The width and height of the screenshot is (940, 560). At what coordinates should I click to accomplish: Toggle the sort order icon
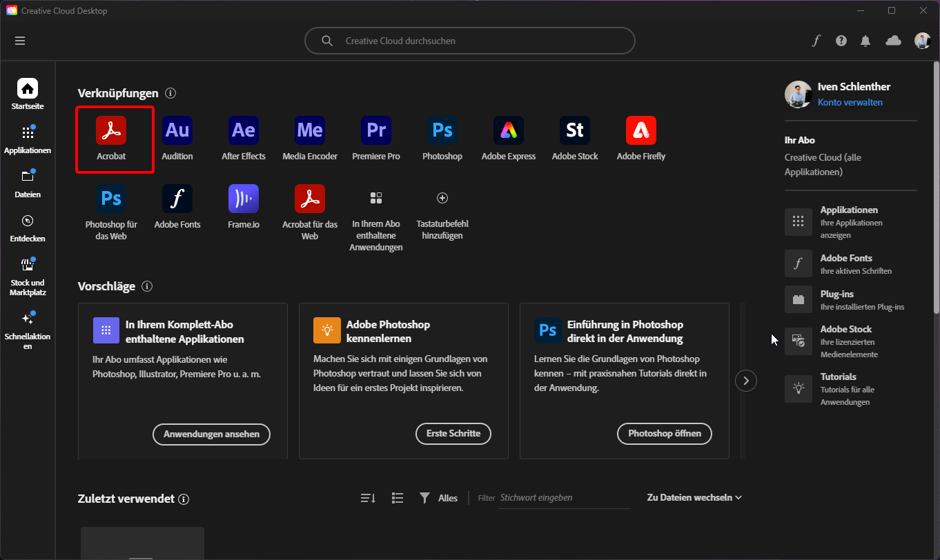[x=368, y=498]
